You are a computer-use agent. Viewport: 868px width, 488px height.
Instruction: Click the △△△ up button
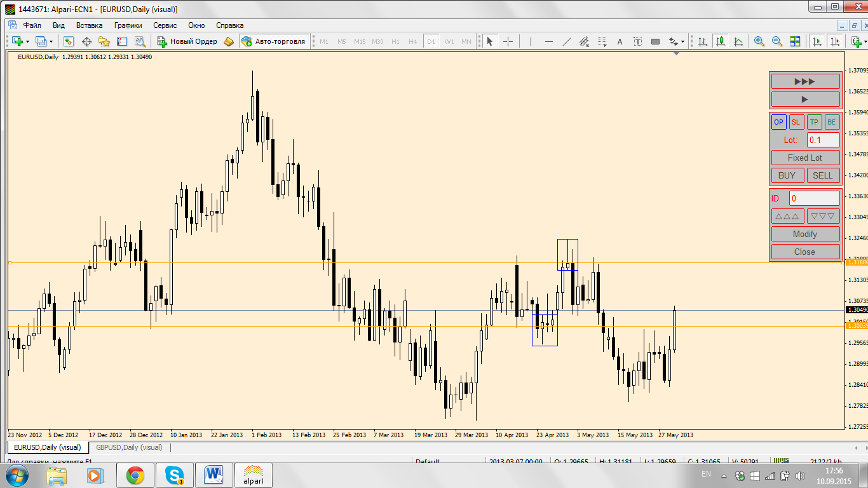787,216
